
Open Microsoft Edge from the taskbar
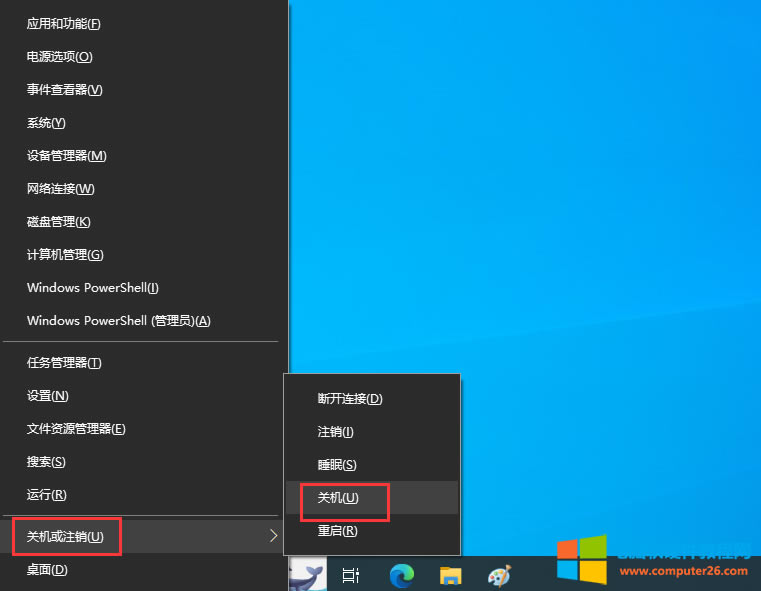coord(402,575)
